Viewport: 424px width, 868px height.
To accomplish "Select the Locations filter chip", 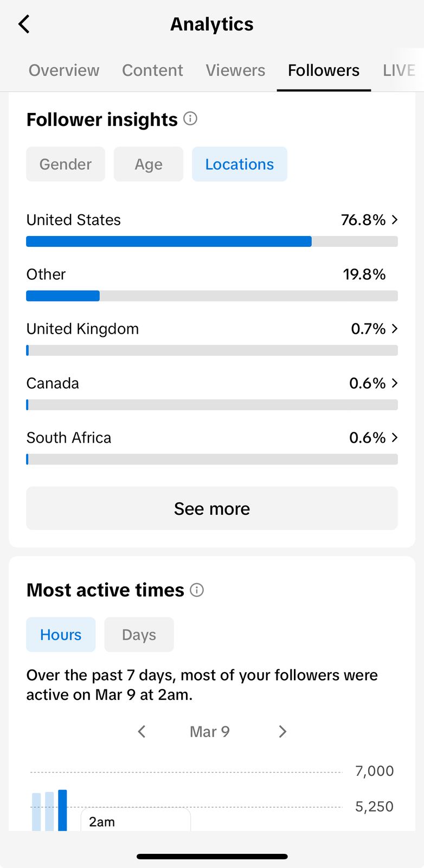I will tap(239, 164).
